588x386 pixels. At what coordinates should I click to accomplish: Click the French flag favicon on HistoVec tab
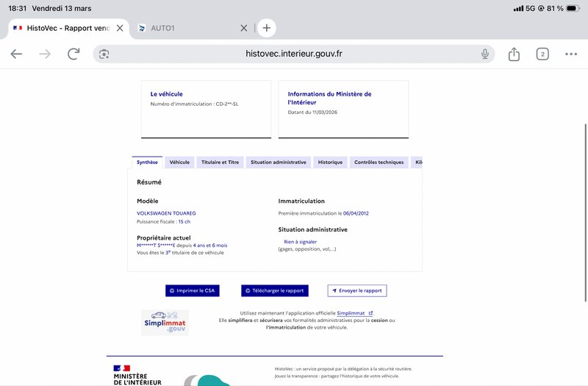(18, 28)
